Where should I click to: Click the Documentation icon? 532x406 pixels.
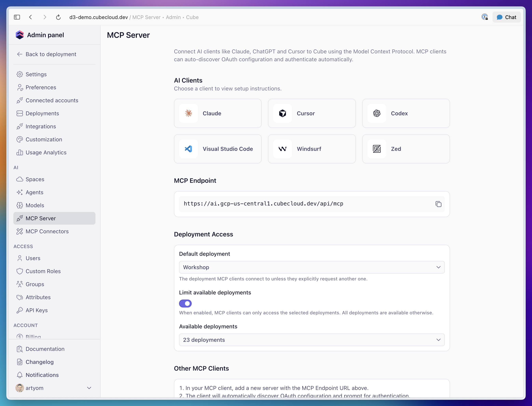click(20, 349)
